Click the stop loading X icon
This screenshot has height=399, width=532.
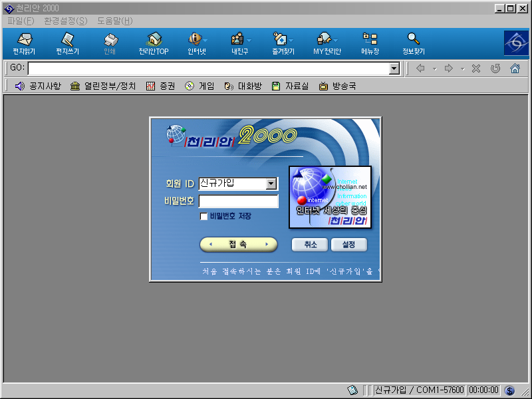(x=476, y=68)
